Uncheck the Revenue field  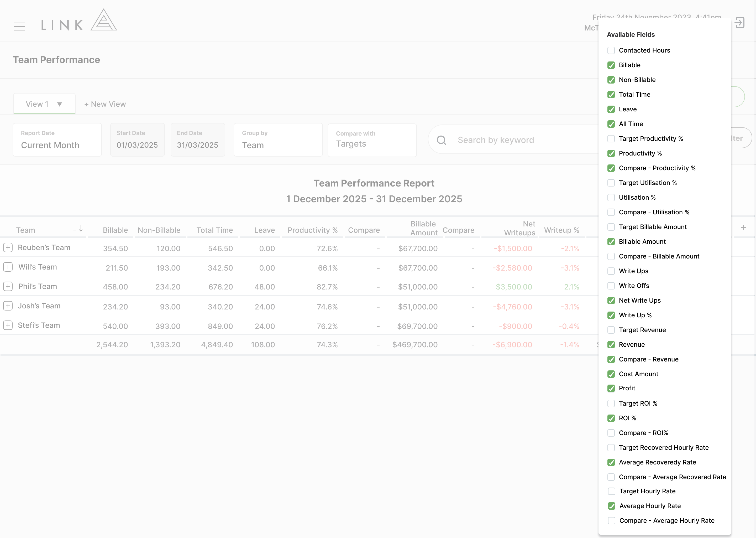(x=611, y=345)
